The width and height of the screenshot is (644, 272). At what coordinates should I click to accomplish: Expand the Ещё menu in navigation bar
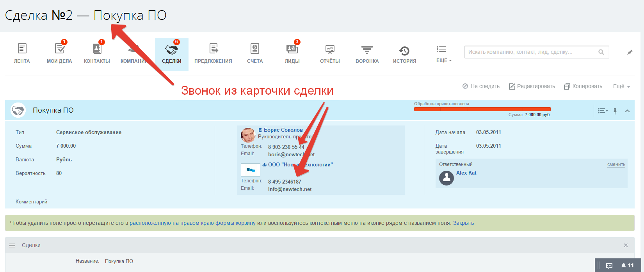point(443,53)
